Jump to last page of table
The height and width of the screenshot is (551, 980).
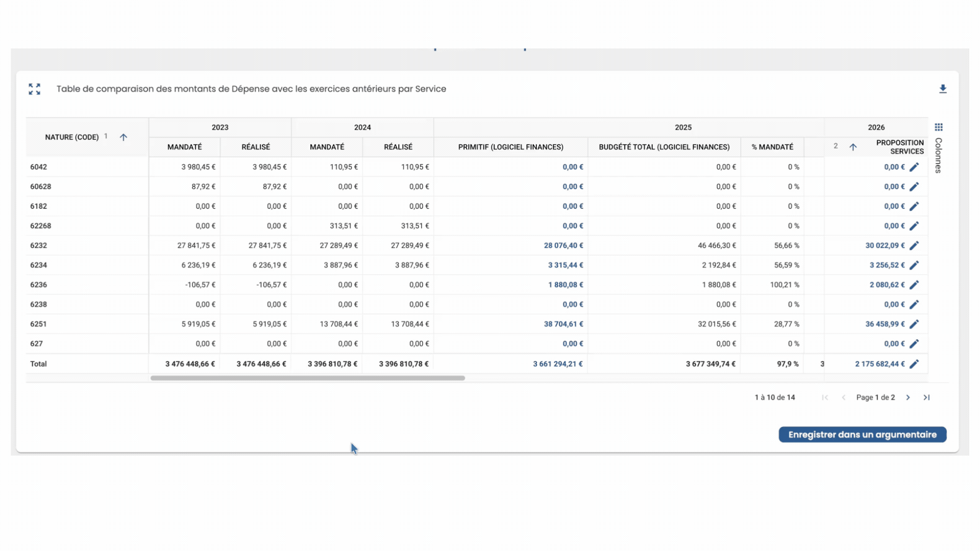(926, 397)
